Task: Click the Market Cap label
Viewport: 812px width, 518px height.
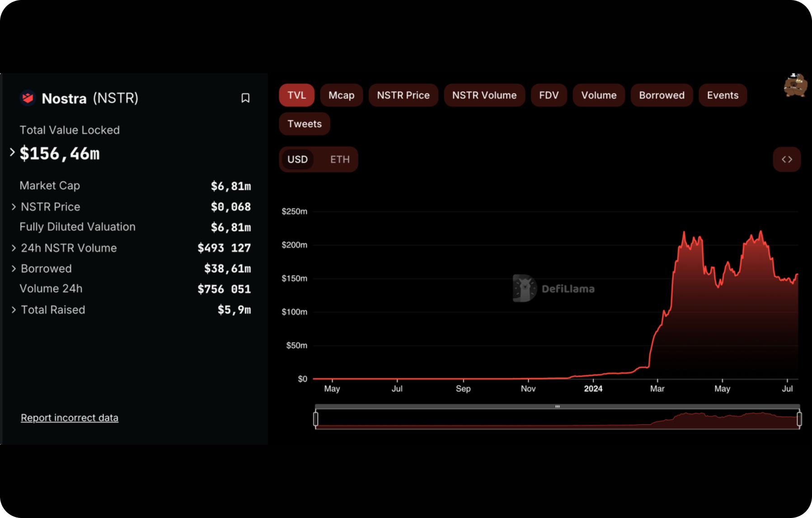Action: 50,186
